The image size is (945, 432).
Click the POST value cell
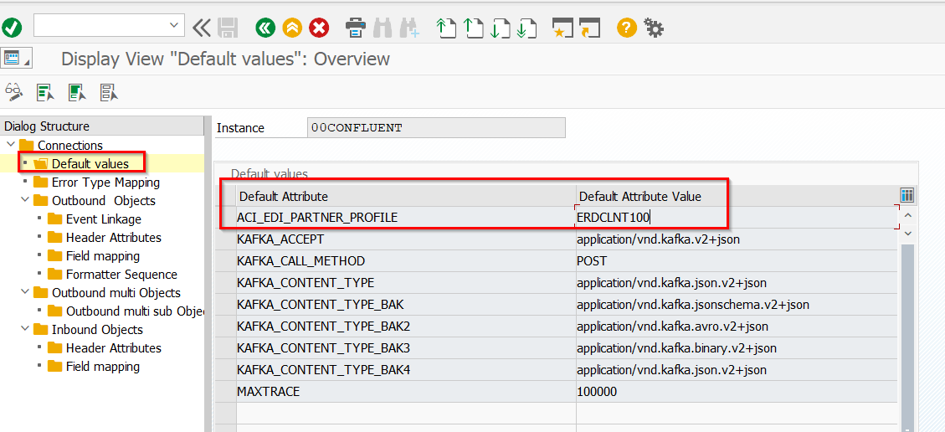click(736, 261)
